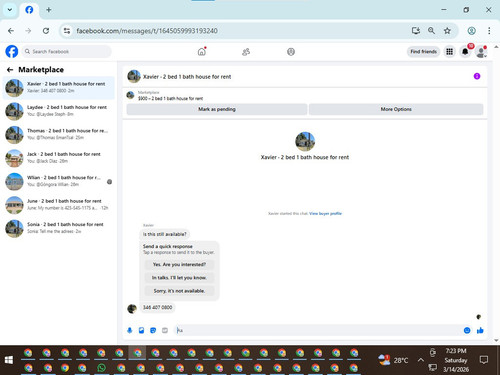Image resolution: width=500 pixels, height=375 pixels.
Task: Open the Facebook logo home link
Action: tap(12, 52)
